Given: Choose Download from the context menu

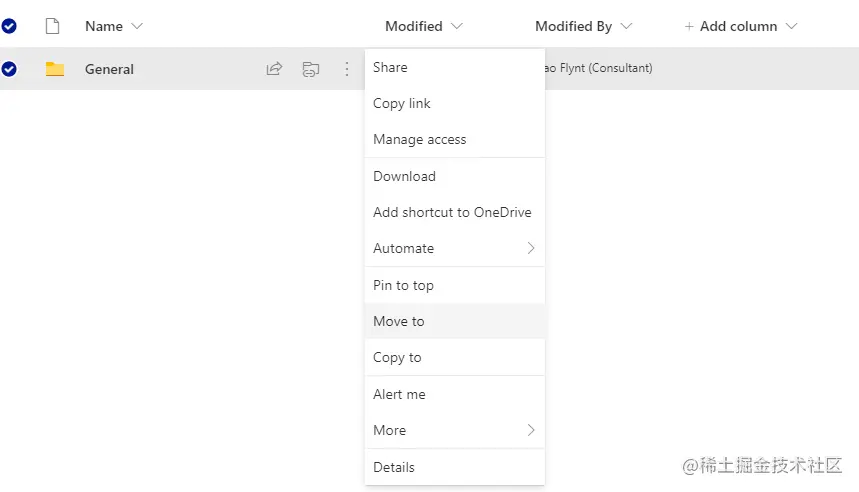Looking at the screenshot, I should point(405,176).
